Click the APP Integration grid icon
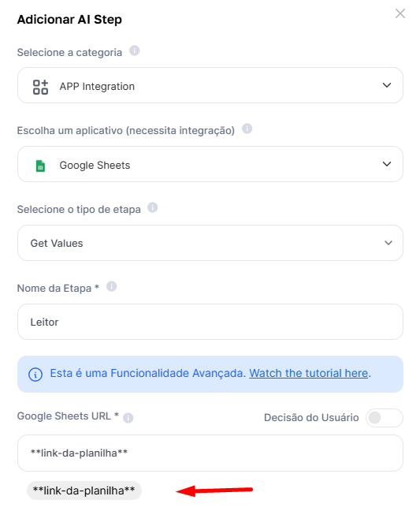Screen dimensions: 420x511 [x=40, y=87]
